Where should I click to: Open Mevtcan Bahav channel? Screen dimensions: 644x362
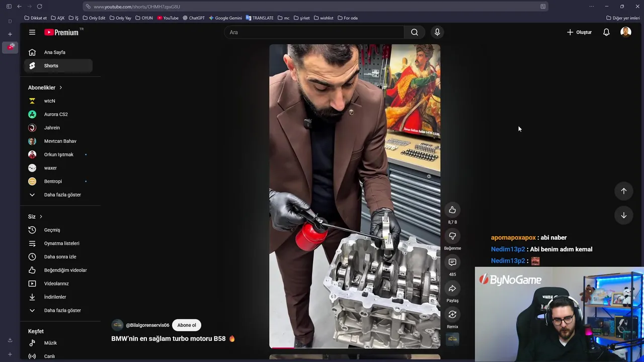pyautogui.click(x=58, y=141)
